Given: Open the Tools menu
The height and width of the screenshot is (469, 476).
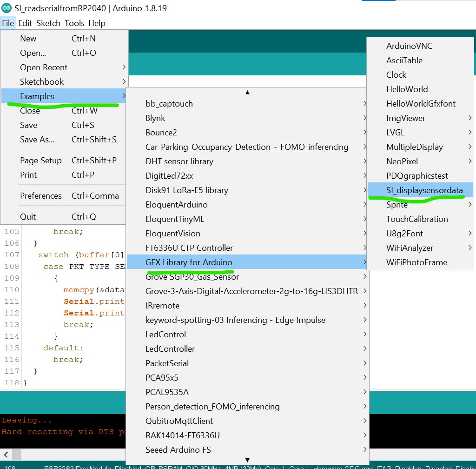Looking at the screenshot, I should pyautogui.click(x=74, y=23).
